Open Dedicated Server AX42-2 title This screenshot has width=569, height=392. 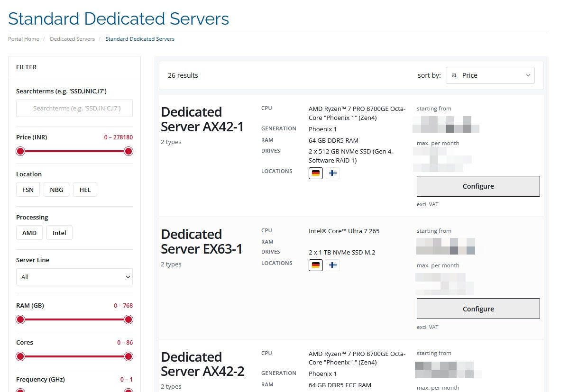click(x=203, y=364)
